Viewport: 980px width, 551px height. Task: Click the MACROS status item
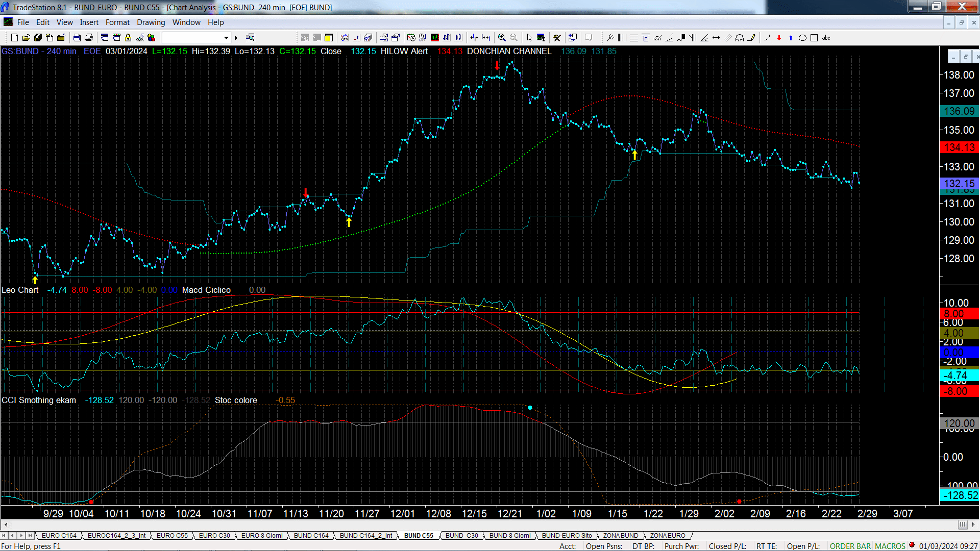tap(890, 546)
